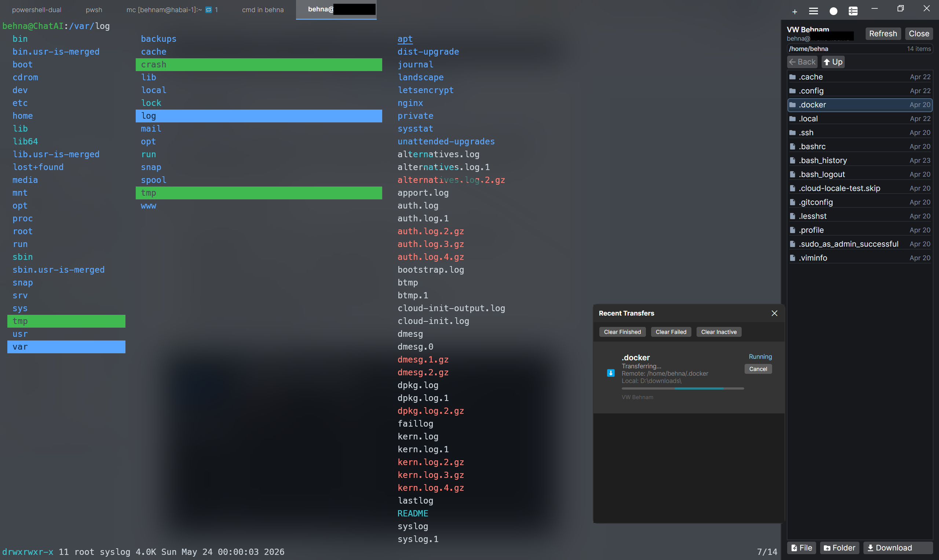Select the spool directory

point(154,180)
